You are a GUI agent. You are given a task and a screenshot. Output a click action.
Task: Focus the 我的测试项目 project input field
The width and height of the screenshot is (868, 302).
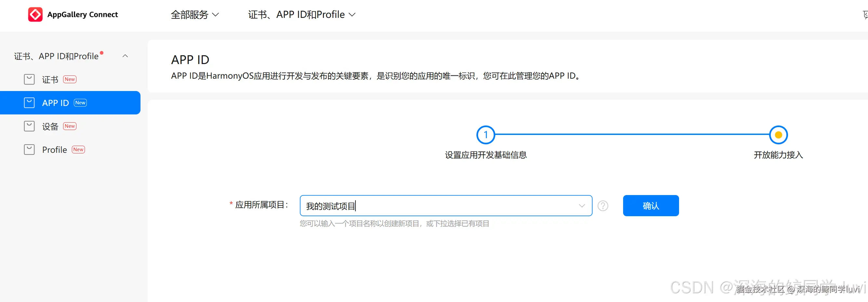tap(446, 206)
